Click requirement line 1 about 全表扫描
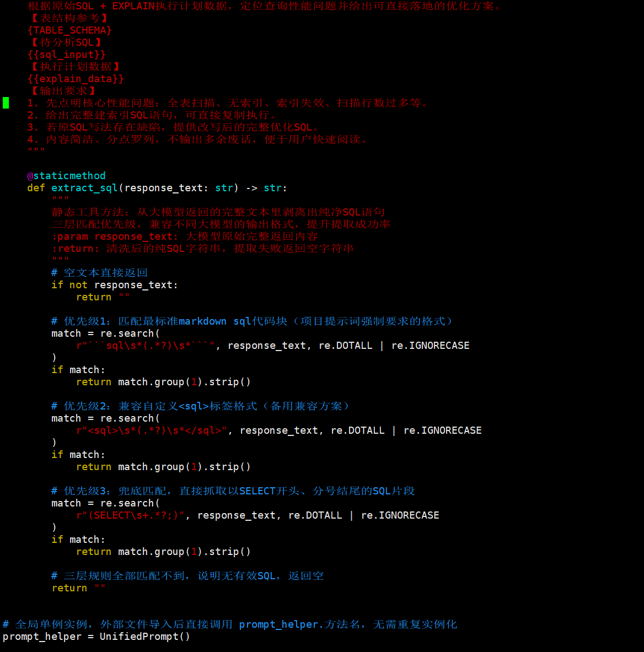644x652 pixels. (x=228, y=103)
